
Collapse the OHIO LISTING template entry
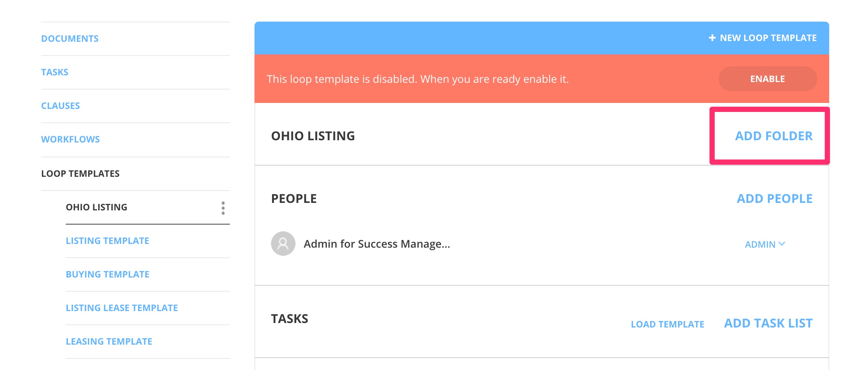pyautogui.click(x=96, y=207)
